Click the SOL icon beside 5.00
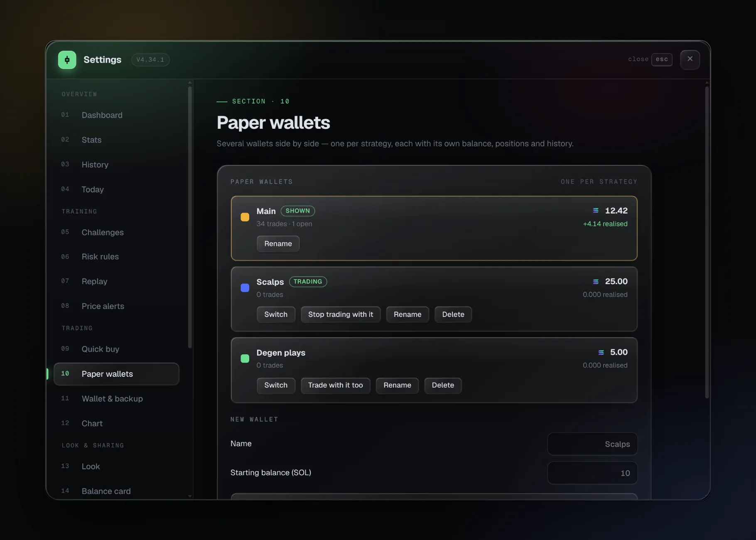Viewport: 756px width, 540px height. pyautogui.click(x=601, y=352)
